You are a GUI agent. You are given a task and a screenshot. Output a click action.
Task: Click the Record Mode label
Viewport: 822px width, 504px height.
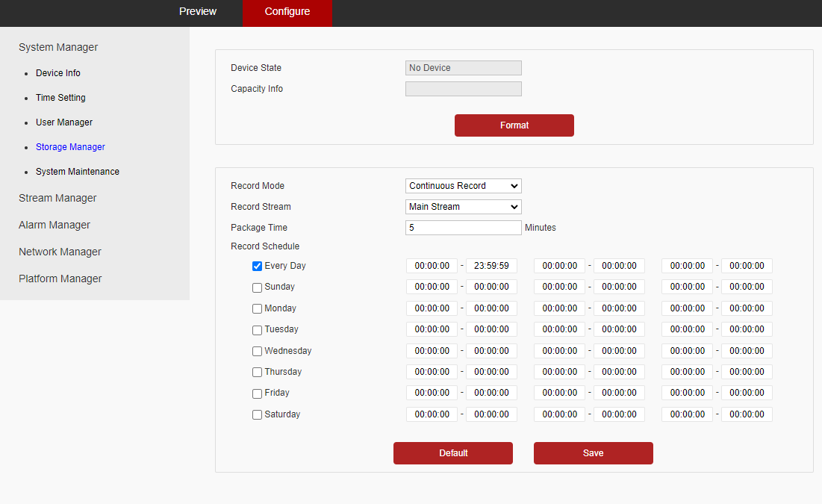(258, 186)
